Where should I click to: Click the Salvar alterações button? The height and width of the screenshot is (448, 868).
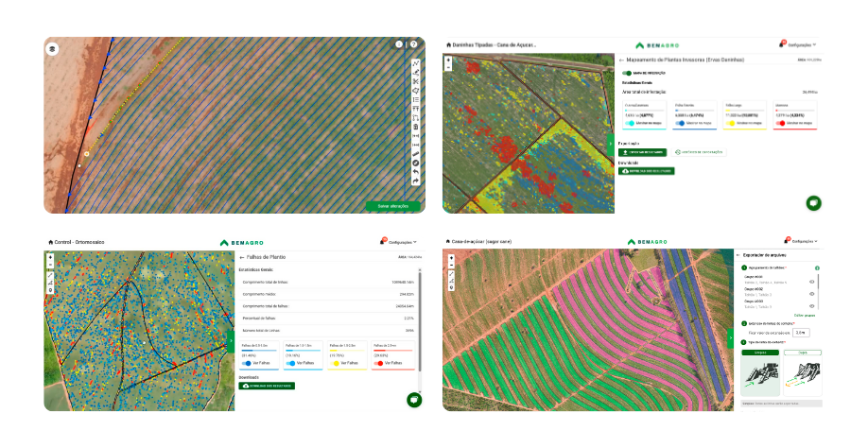(x=391, y=205)
